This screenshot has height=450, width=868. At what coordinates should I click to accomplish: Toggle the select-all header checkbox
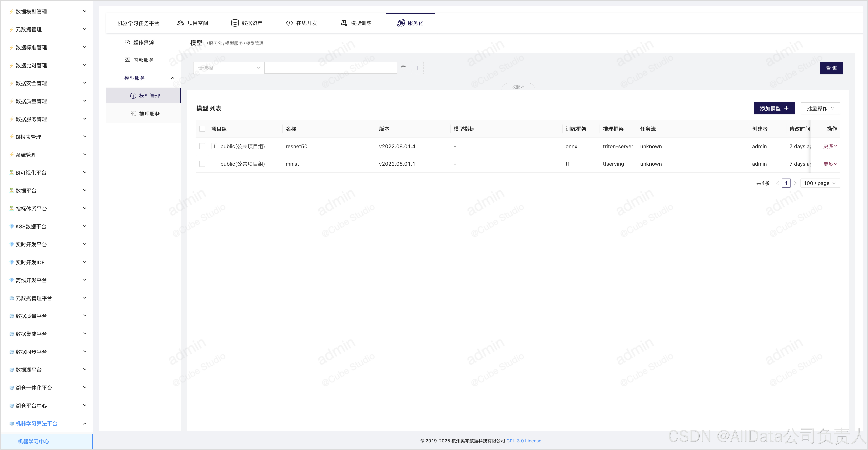tap(202, 129)
